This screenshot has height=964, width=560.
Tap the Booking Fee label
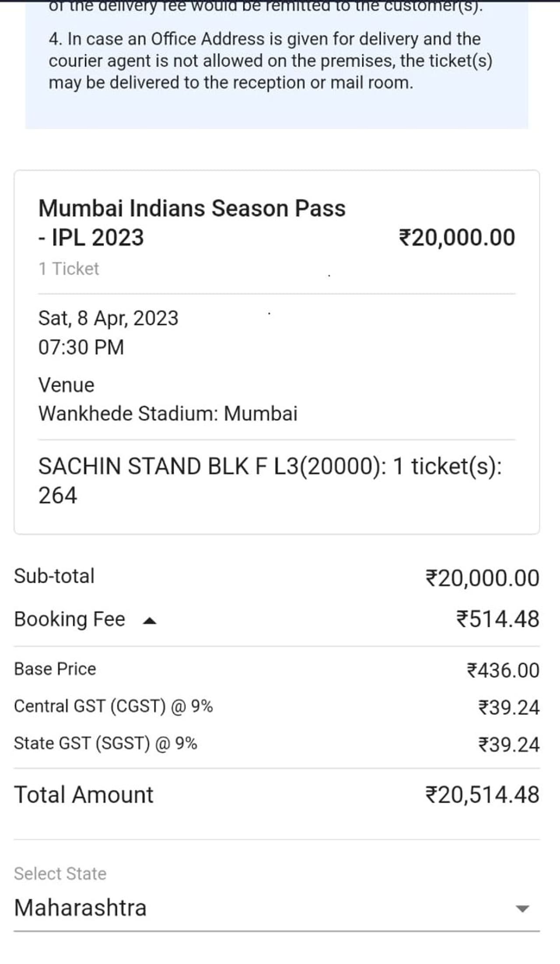[x=70, y=619]
